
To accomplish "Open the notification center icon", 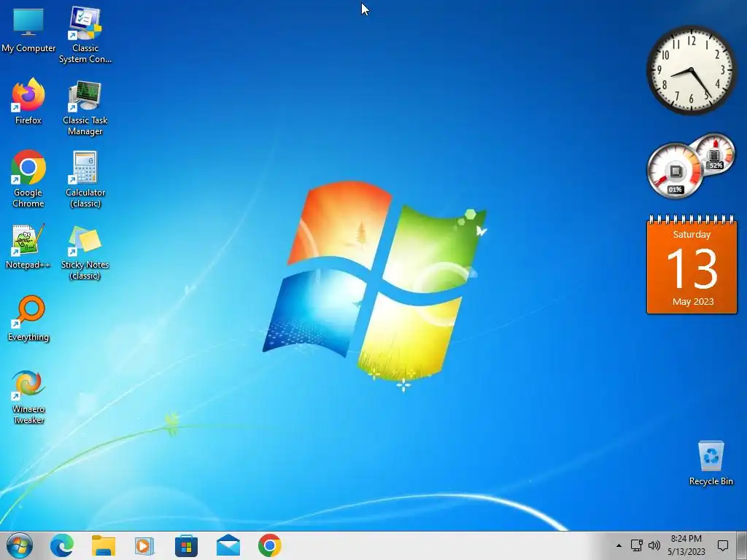I will coord(723,545).
